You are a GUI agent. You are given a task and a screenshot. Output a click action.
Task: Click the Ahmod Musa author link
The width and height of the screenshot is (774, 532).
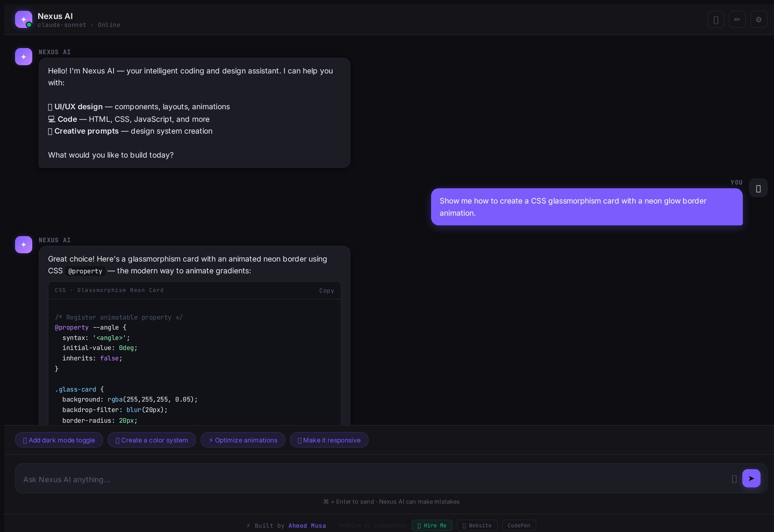[x=307, y=526]
